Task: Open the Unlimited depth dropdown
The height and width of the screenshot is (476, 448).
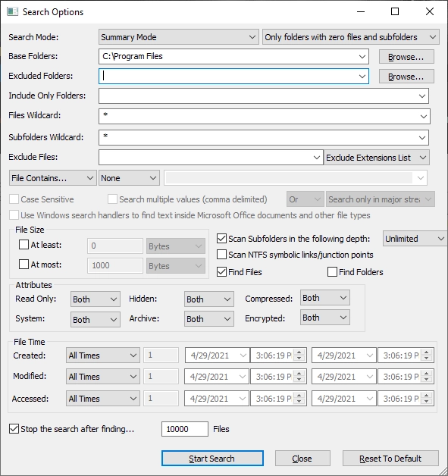Action: (x=415, y=239)
